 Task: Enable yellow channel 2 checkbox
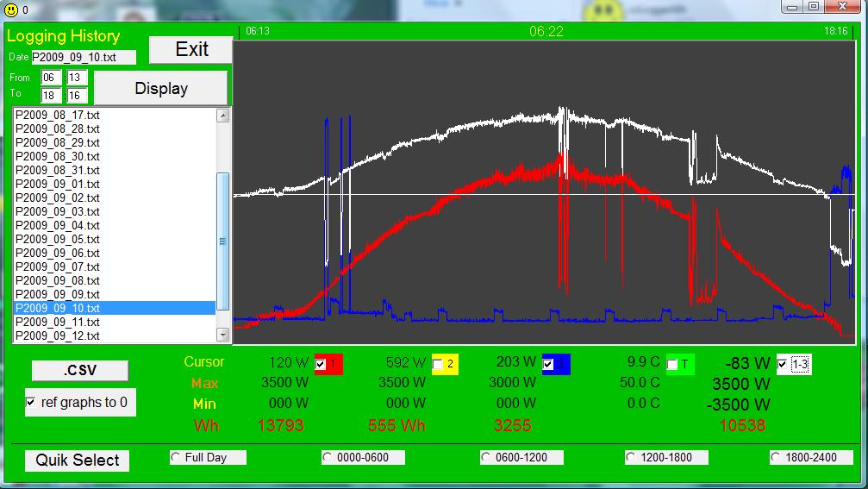(x=439, y=364)
